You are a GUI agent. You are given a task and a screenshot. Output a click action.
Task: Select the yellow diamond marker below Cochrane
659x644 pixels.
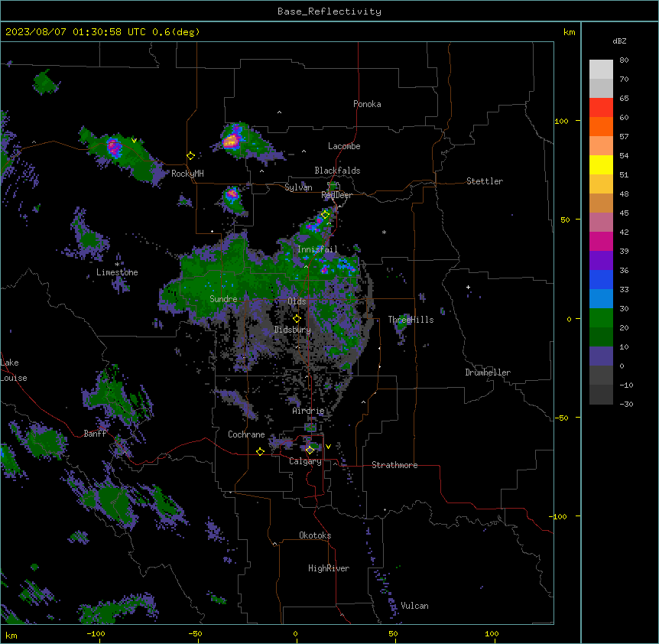tap(260, 451)
